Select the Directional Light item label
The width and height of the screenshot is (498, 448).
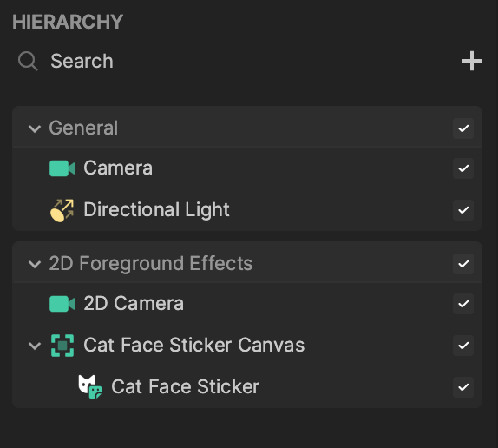click(156, 210)
